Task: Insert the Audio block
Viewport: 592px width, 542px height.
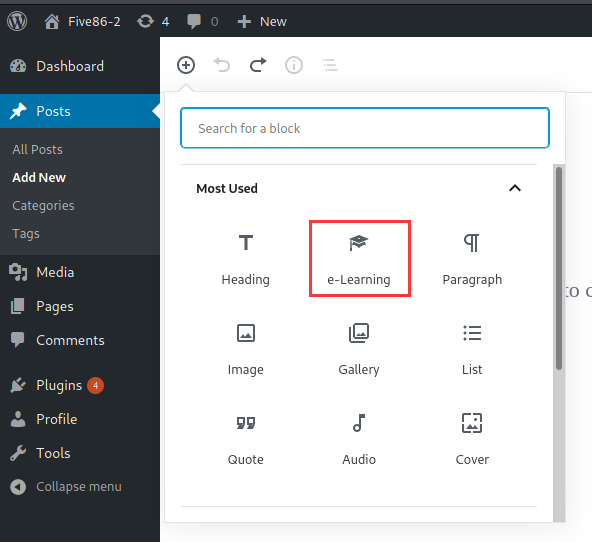Action: pyautogui.click(x=359, y=439)
